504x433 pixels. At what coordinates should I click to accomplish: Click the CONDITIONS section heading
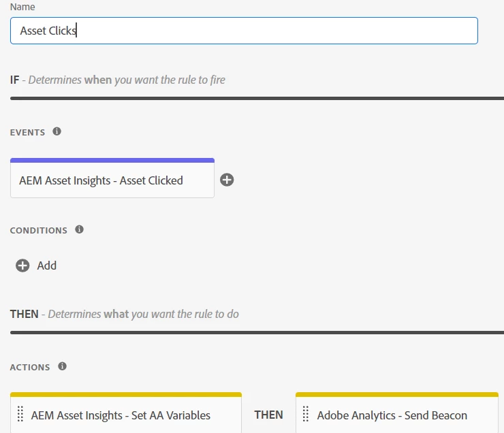tap(39, 231)
